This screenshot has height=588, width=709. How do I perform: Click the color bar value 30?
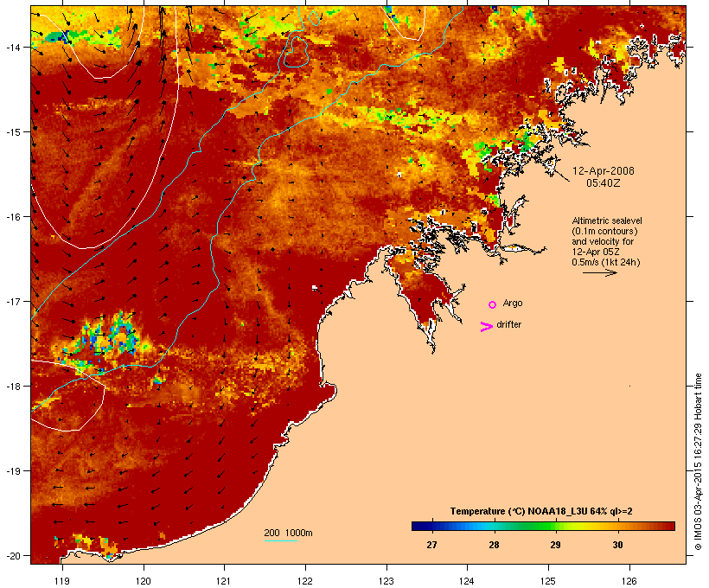[x=617, y=545]
